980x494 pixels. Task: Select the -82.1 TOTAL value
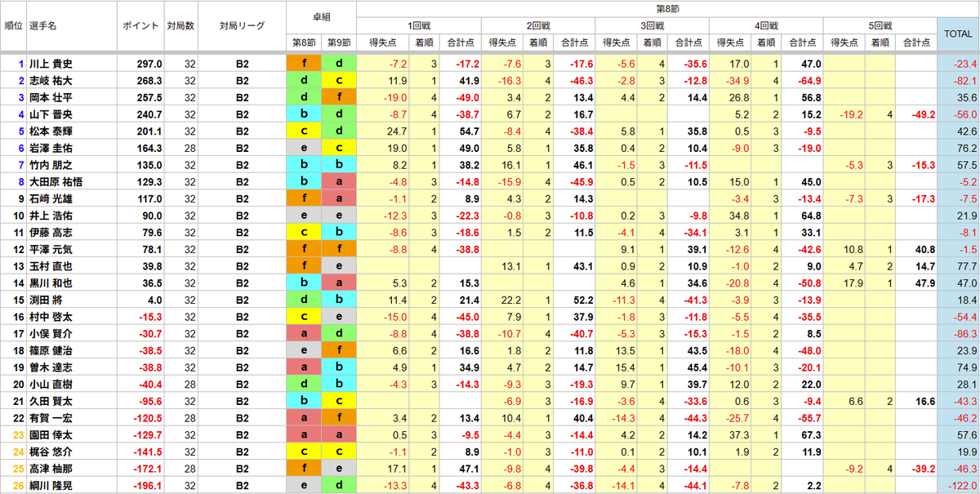964,81
